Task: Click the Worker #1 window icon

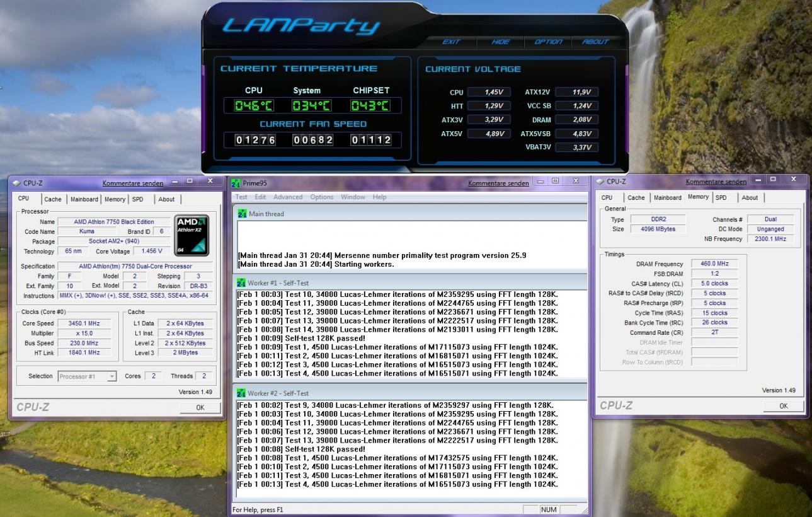Action: coord(241,283)
